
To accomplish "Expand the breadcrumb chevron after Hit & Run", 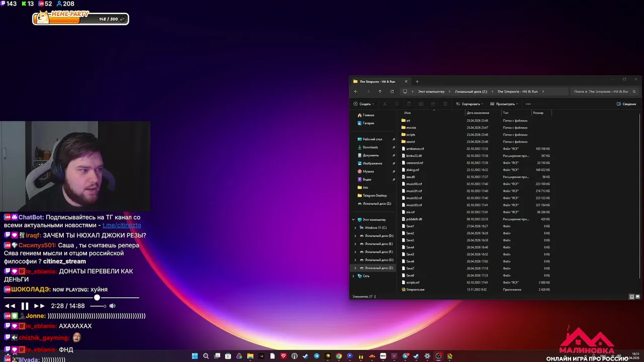I will (543, 92).
